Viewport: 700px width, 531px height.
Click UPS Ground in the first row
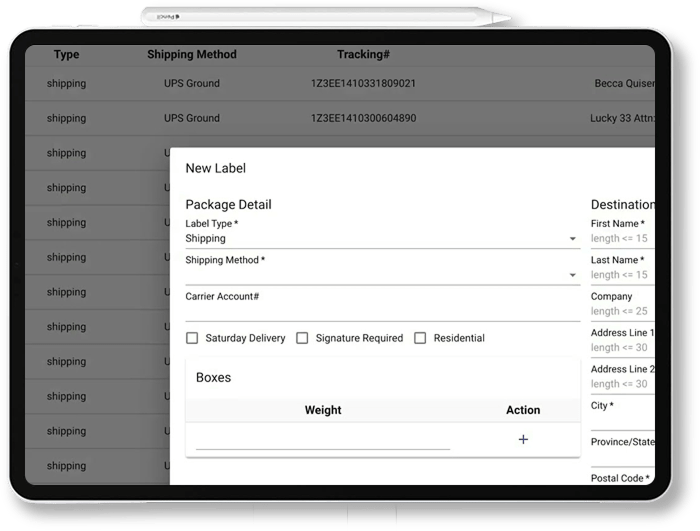click(192, 84)
